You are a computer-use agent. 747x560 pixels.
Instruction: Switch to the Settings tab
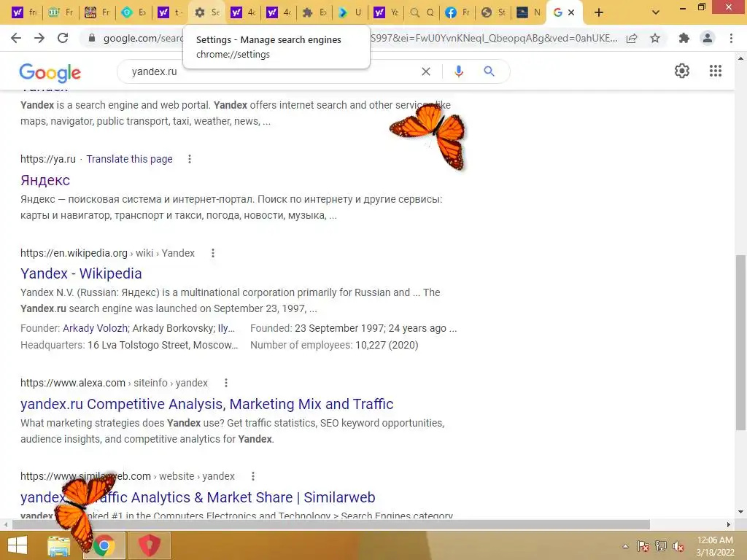(207, 13)
